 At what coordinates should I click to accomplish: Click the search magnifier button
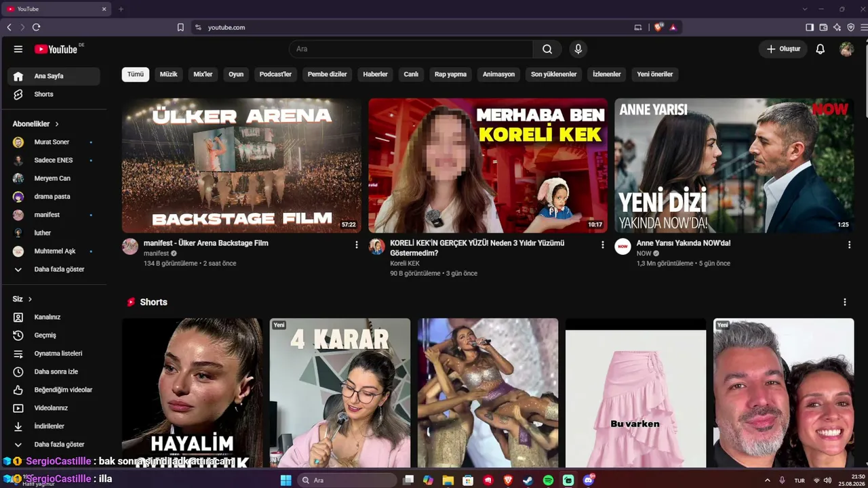coord(547,49)
